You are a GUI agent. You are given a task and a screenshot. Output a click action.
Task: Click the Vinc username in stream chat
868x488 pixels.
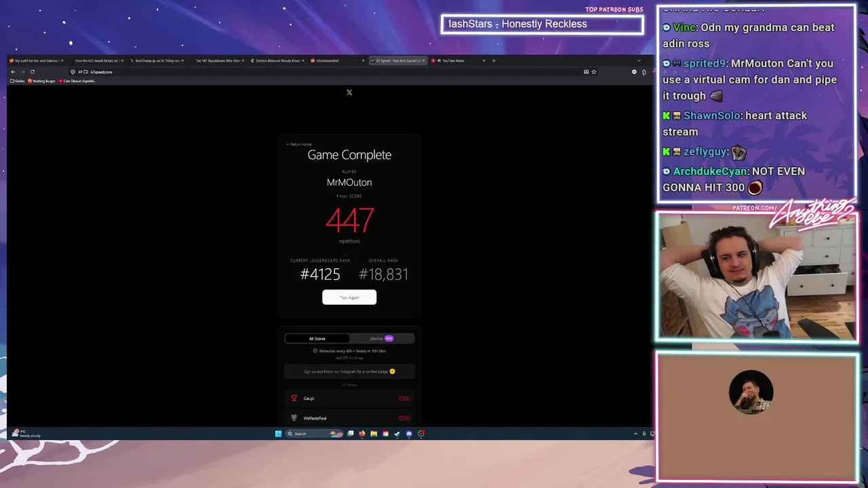[x=685, y=27]
